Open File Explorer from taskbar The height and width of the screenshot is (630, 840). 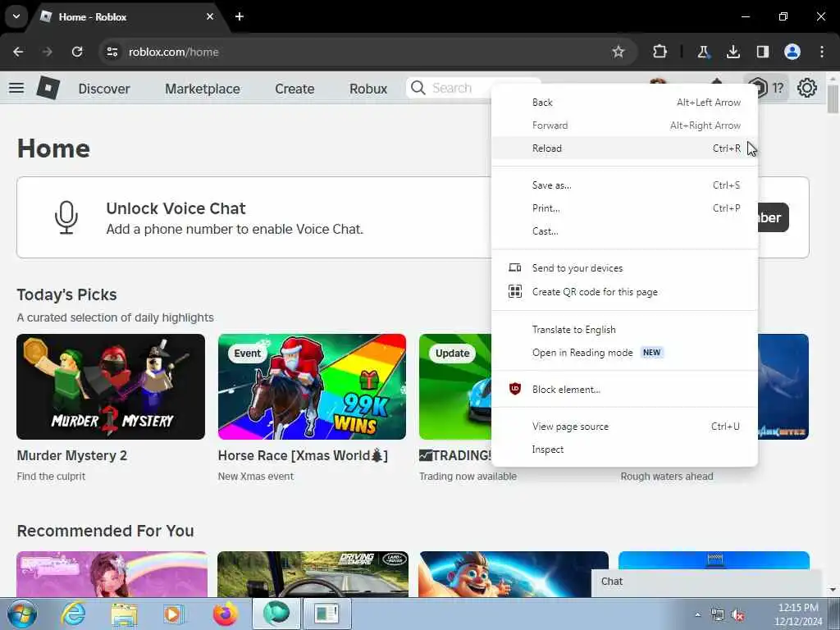tap(125, 614)
